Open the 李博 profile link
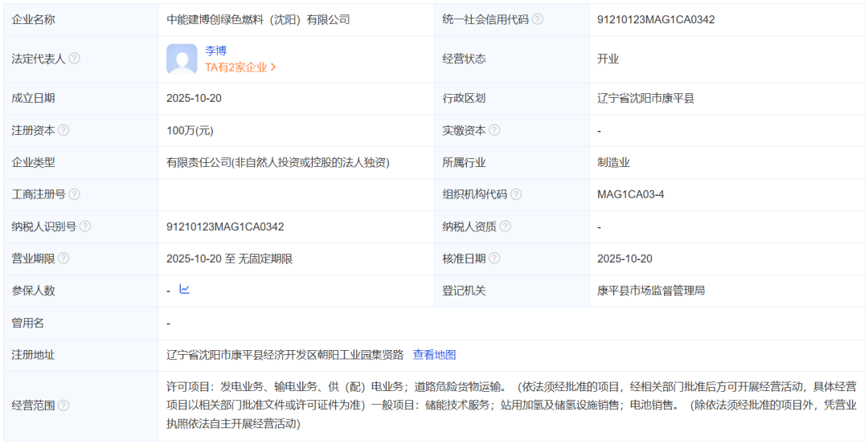 (x=215, y=51)
